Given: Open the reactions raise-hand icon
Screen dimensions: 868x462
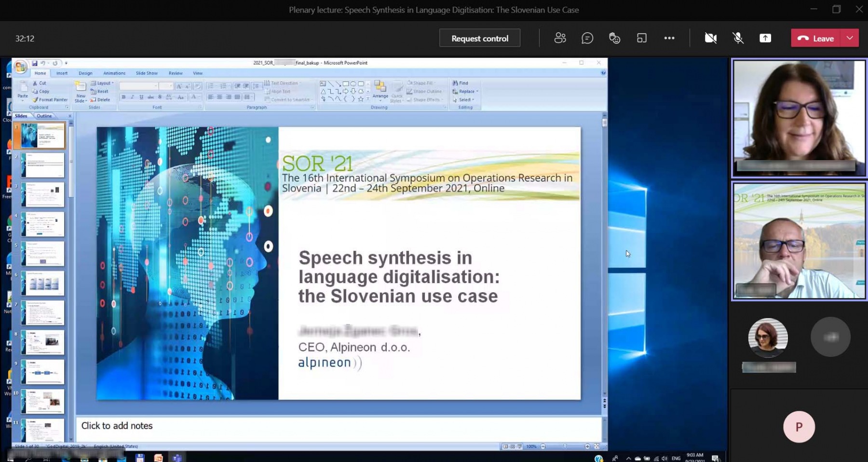Looking at the screenshot, I should [614, 38].
